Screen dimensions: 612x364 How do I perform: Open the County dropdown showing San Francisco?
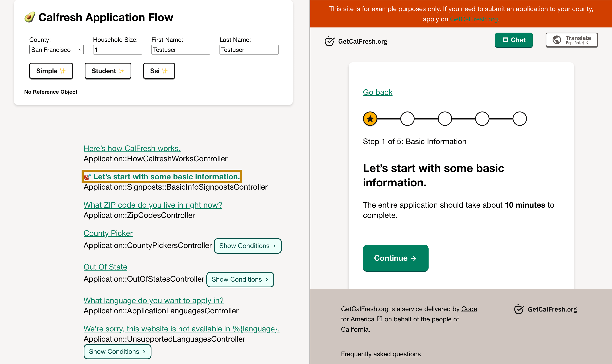click(x=56, y=50)
